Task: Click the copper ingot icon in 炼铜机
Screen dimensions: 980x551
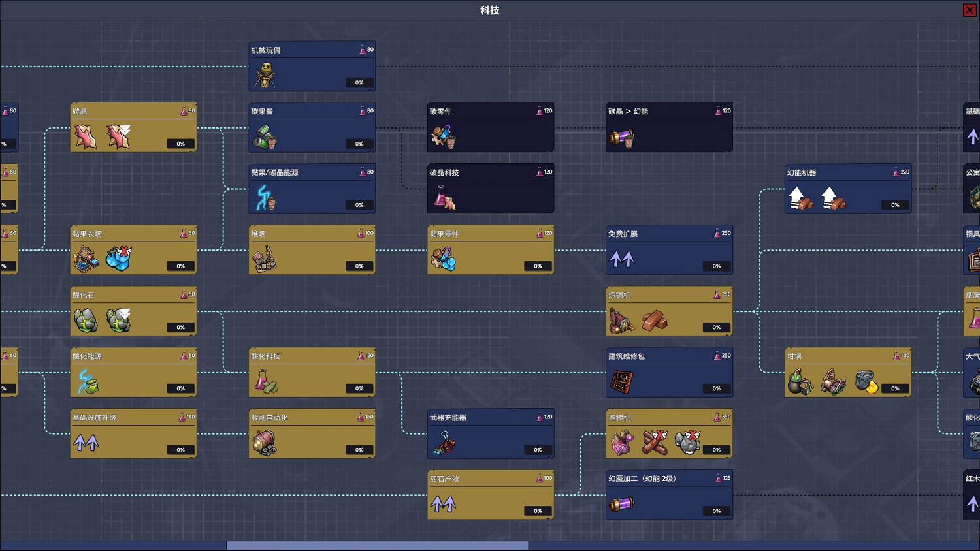Action: click(654, 321)
